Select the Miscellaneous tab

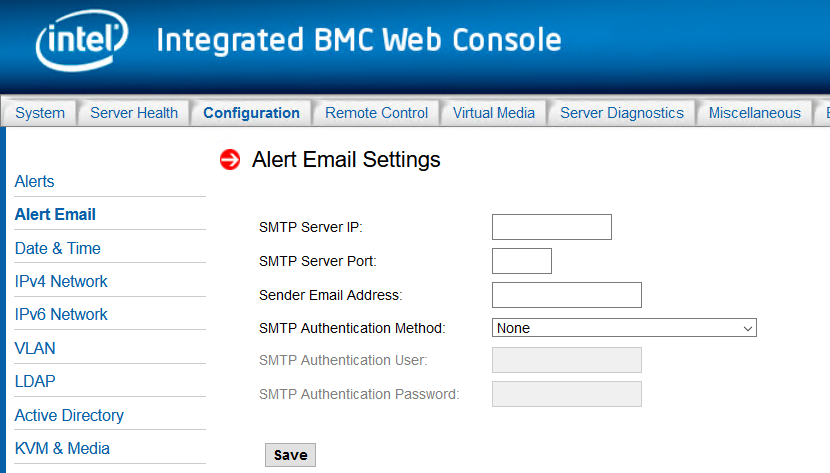[x=755, y=113]
